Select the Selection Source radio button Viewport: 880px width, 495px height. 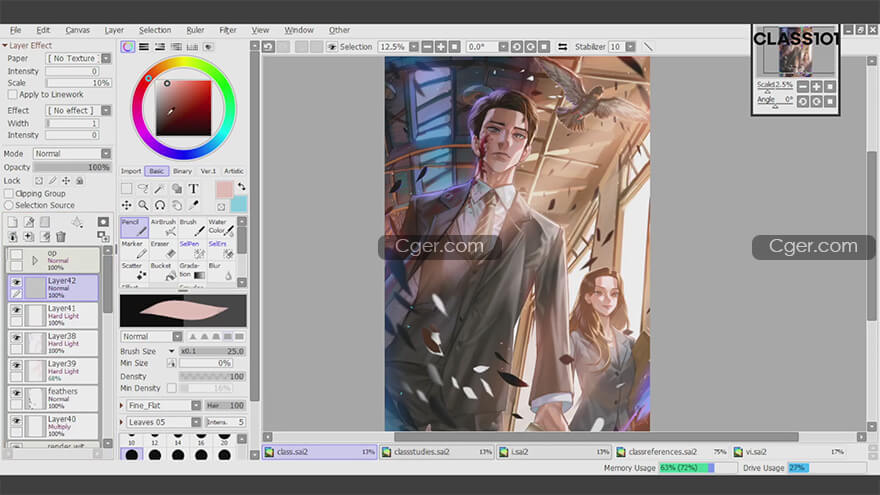[x=9, y=205]
